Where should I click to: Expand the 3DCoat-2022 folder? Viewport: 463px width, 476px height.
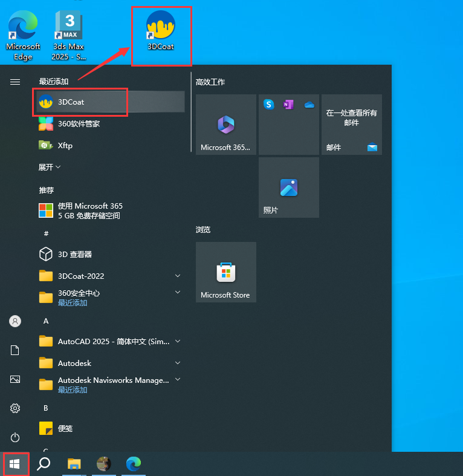coord(111,276)
